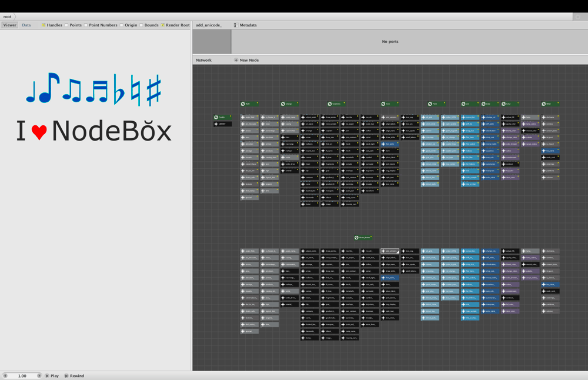Select the green Color category node
Screen dimensions: 588x380
510,104
